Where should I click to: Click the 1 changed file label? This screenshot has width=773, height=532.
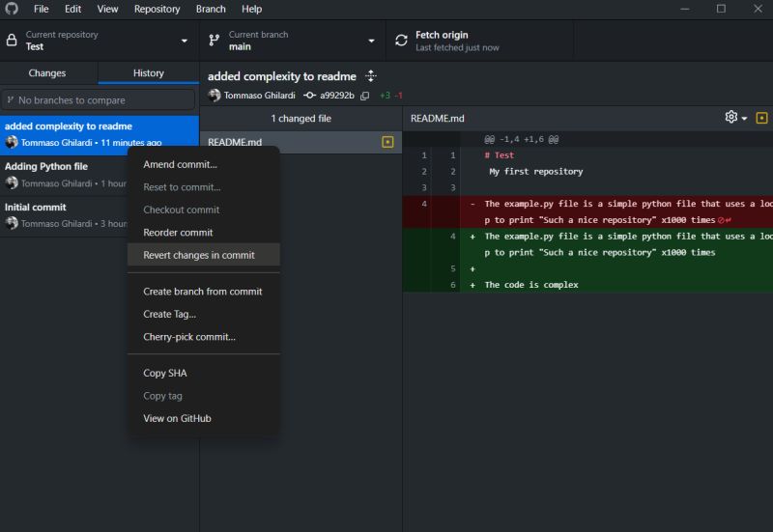(301, 119)
